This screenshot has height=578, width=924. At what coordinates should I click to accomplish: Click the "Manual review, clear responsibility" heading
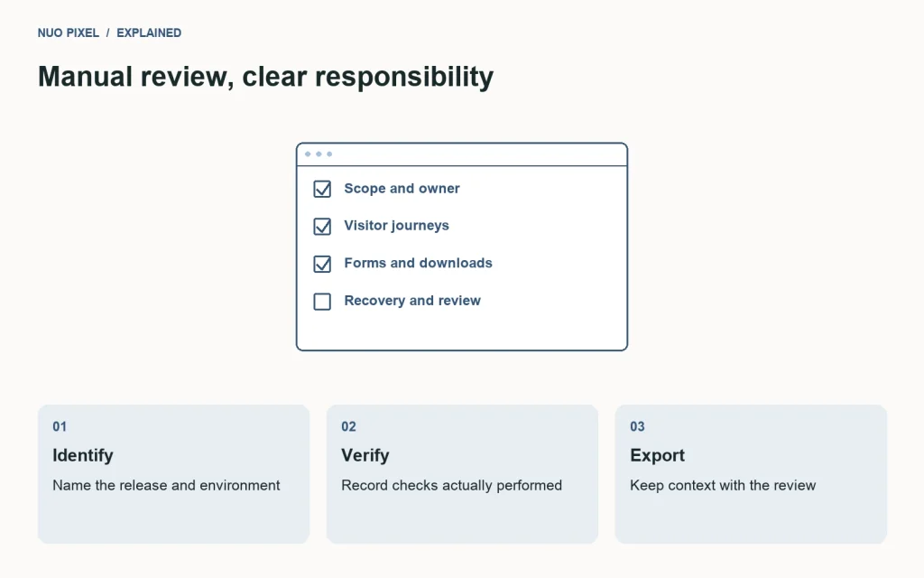coord(266,77)
